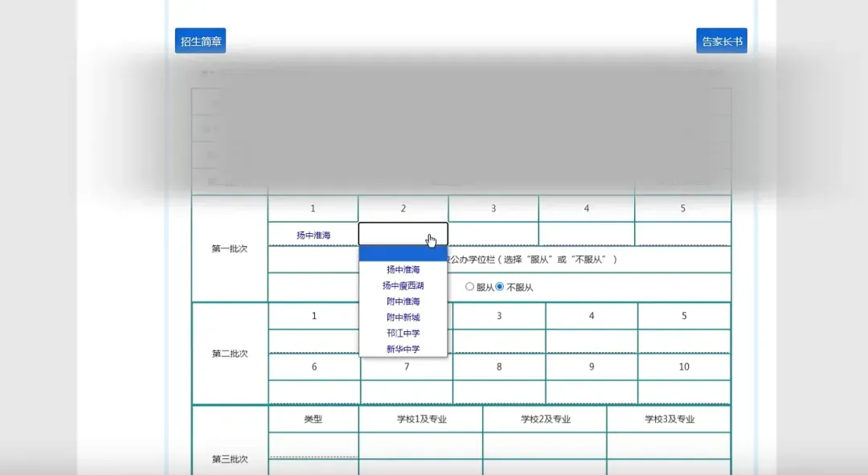
Task: Open second-batch choice 7 dropdown cell
Action: 407,392
